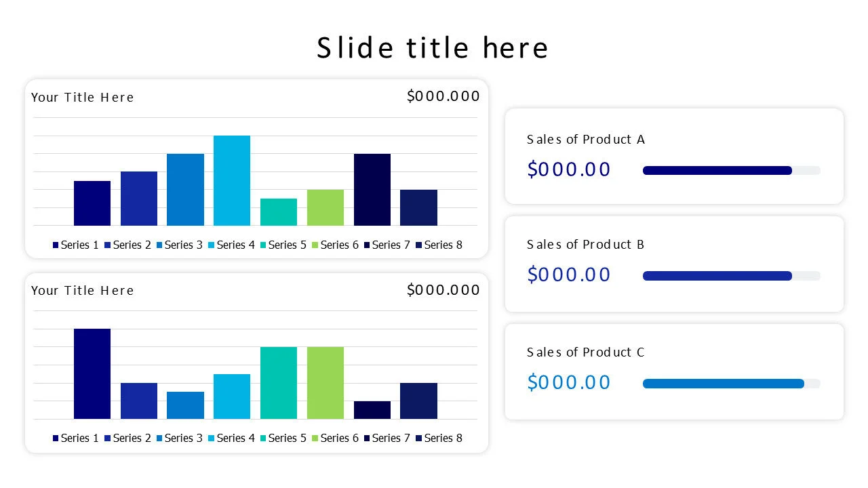
Task: Select the Series 7 bar in upper chart
Action: pos(372,190)
